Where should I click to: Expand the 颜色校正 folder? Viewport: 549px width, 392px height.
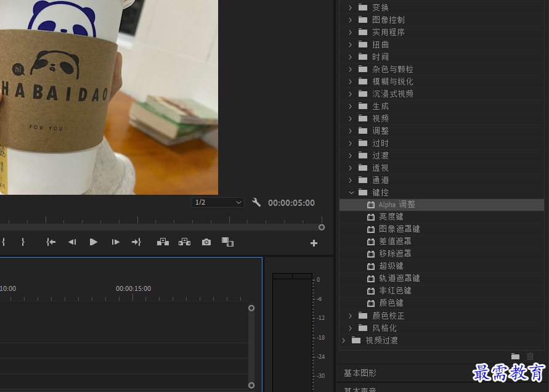(x=350, y=316)
